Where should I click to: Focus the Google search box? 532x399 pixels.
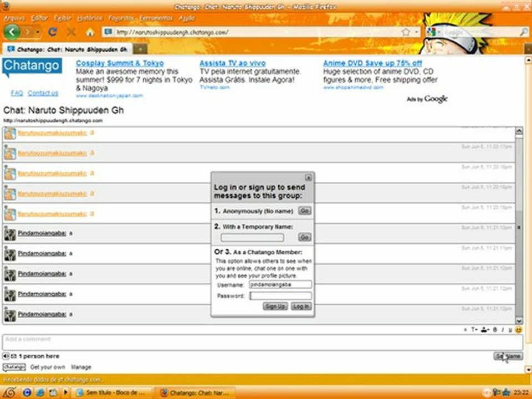(x=480, y=32)
